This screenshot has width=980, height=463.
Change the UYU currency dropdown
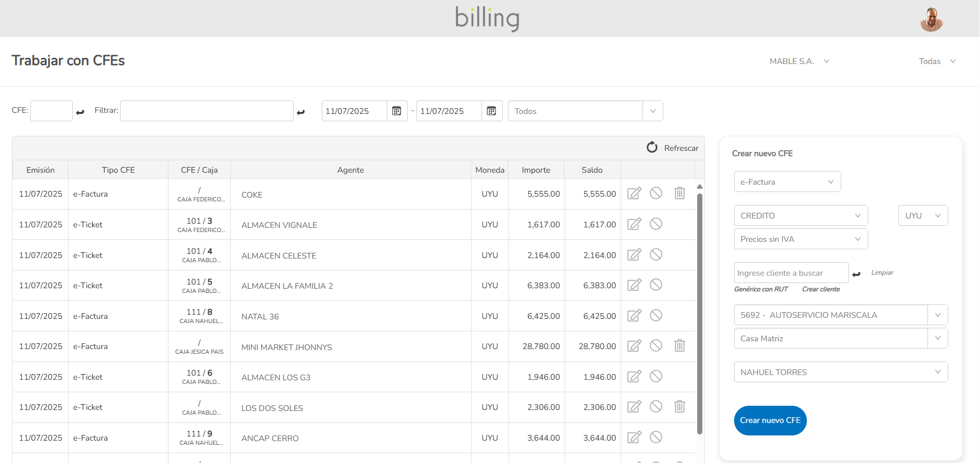(x=923, y=215)
